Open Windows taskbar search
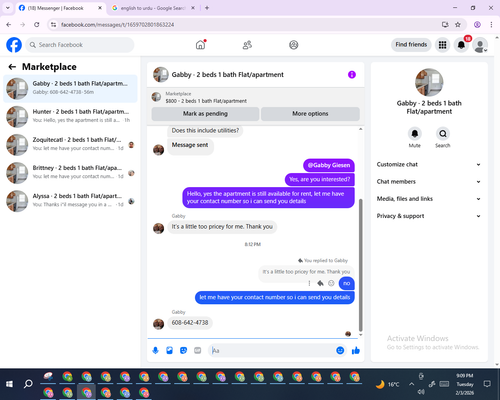 click(28, 384)
